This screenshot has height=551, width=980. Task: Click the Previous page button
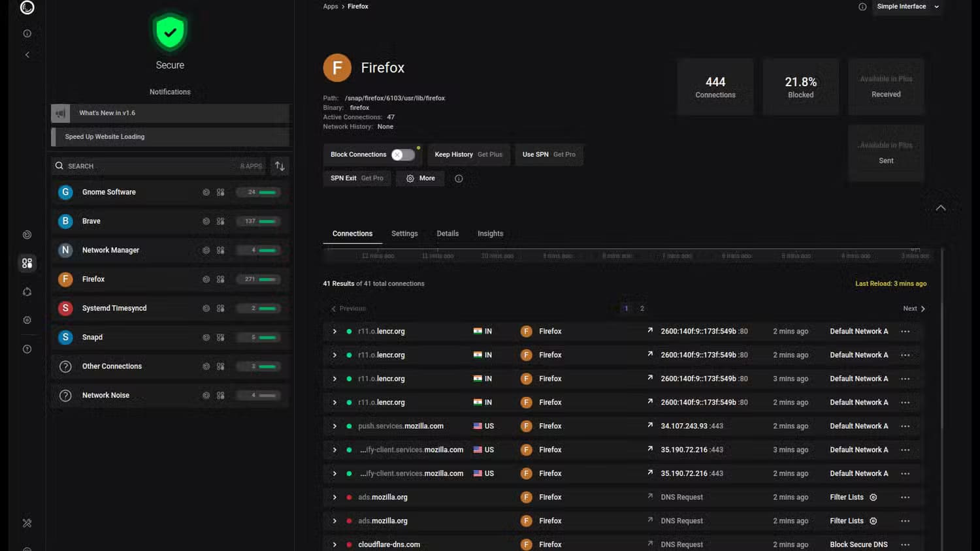(x=348, y=309)
